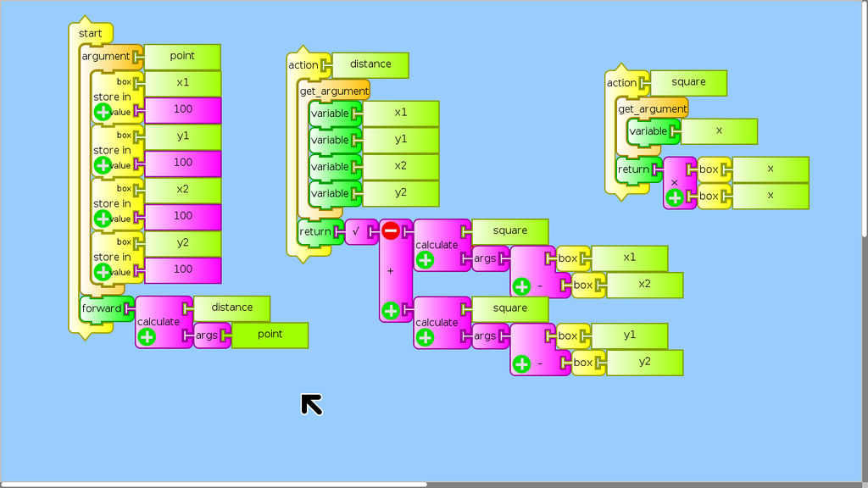Click the distance name field of the action block
This screenshot has height=488, width=868.
pyautogui.click(x=370, y=64)
